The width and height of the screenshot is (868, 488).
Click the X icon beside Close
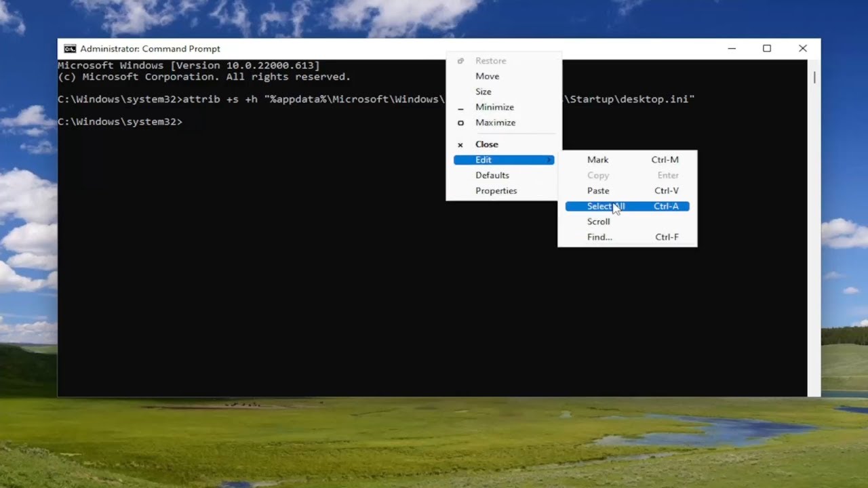coord(460,144)
